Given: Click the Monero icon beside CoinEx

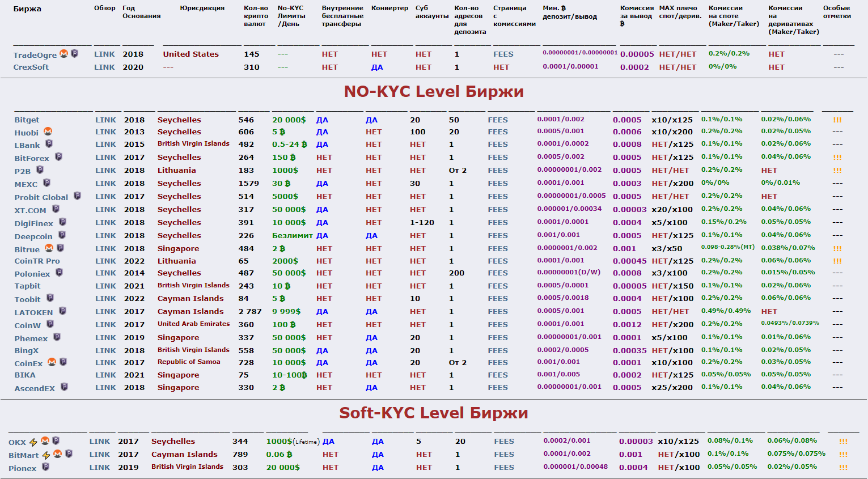Looking at the screenshot, I should pos(52,362).
